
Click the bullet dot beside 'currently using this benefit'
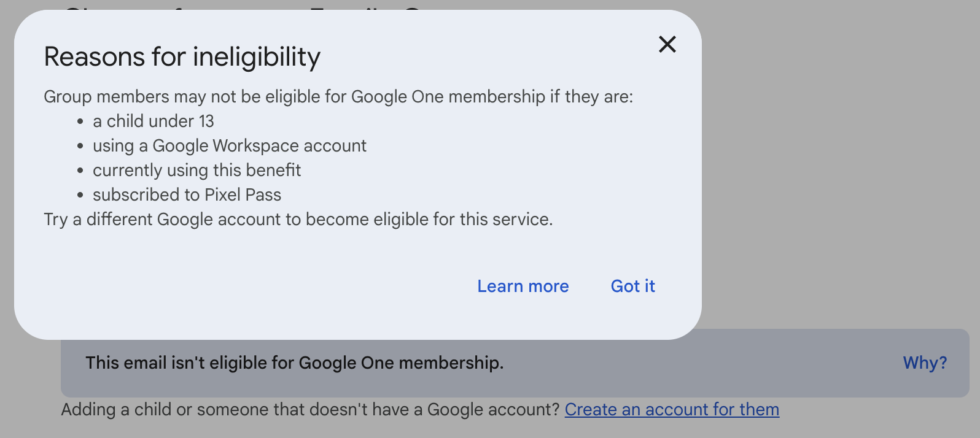[x=80, y=171]
